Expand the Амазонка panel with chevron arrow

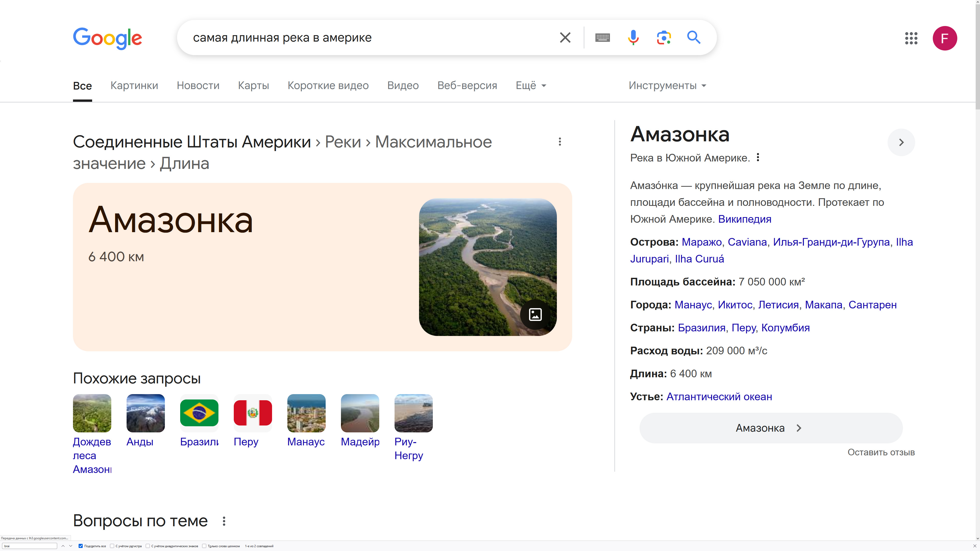coord(901,142)
